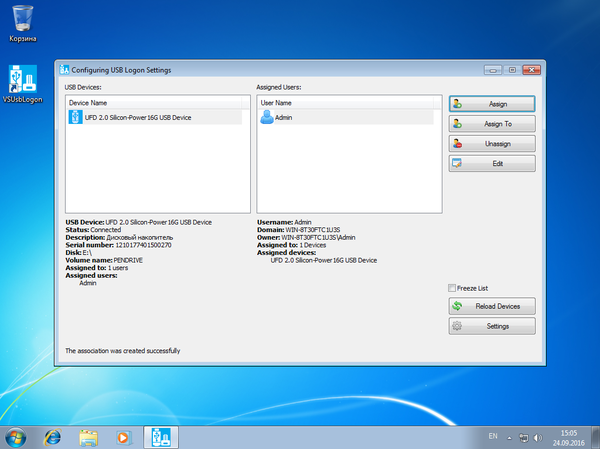Open the Recycle Bin desktop icon

coord(23,20)
